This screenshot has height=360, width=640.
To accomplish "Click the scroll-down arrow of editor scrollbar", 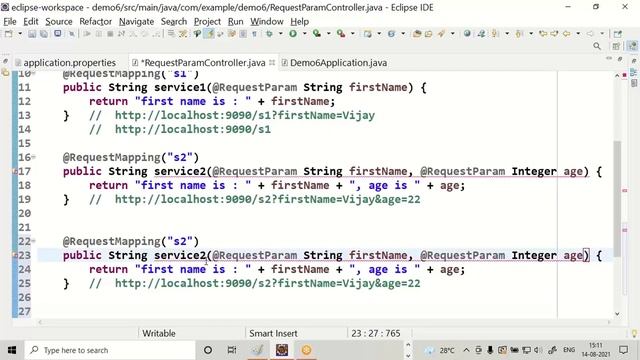I will [617, 314].
